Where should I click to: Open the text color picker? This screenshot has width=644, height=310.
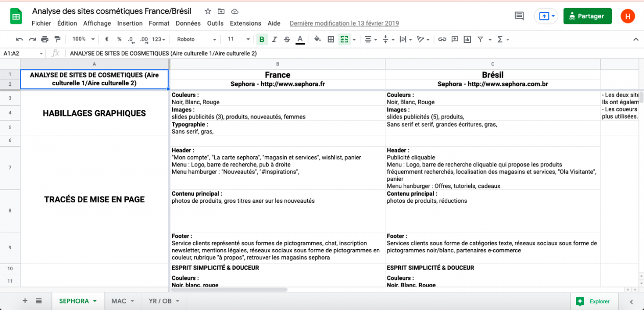pos(299,39)
